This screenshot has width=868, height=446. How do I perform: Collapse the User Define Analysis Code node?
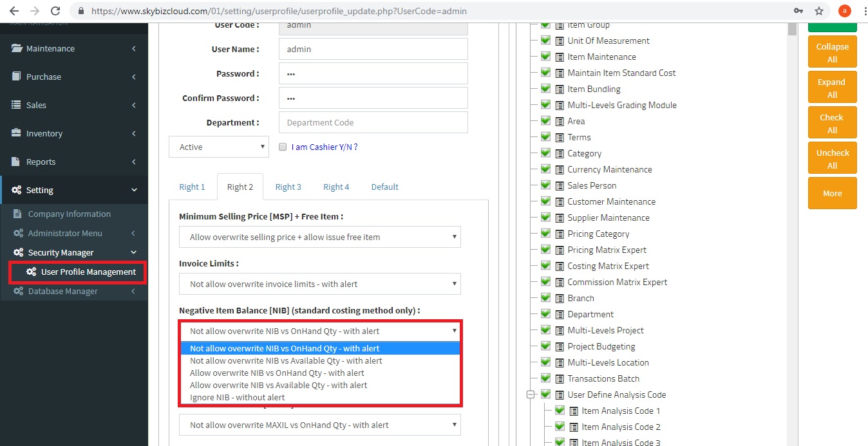pos(531,395)
